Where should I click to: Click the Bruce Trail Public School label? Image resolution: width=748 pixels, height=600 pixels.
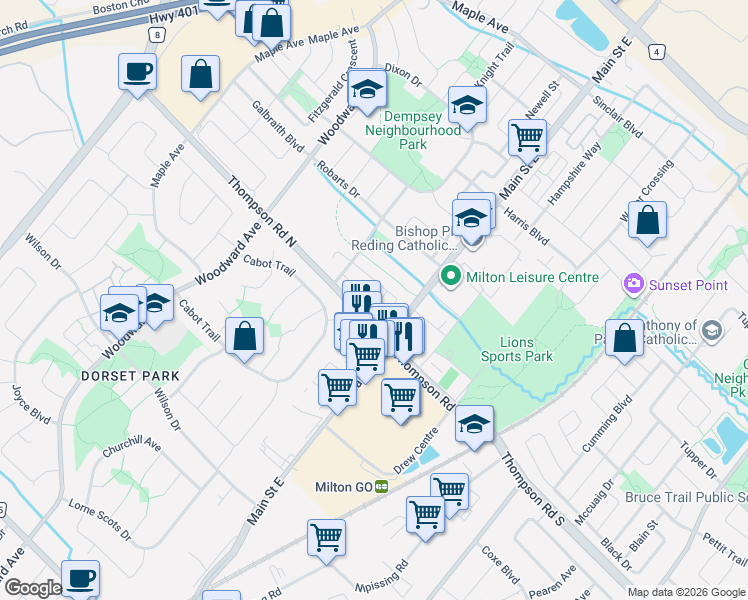click(x=686, y=497)
